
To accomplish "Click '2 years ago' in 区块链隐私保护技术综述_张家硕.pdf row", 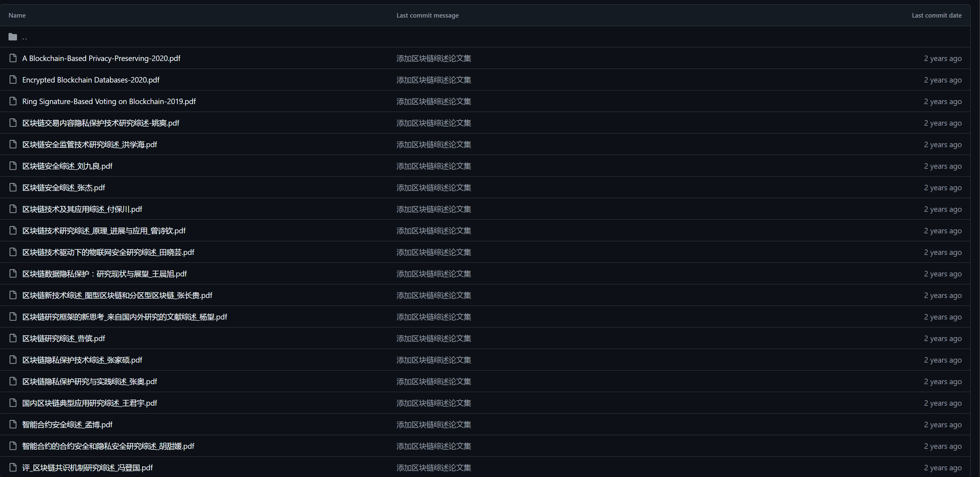I will click(x=943, y=360).
